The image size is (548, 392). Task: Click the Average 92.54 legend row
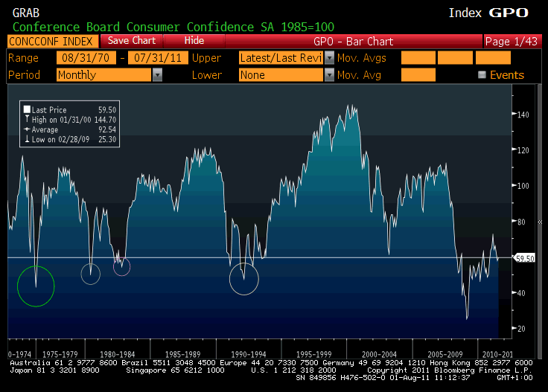pos(70,129)
